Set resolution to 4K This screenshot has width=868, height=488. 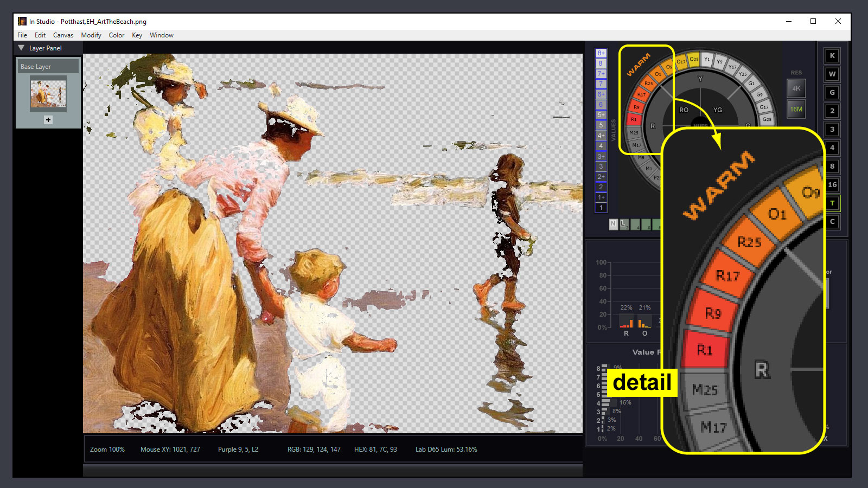pyautogui.click(x=796, y=88)
